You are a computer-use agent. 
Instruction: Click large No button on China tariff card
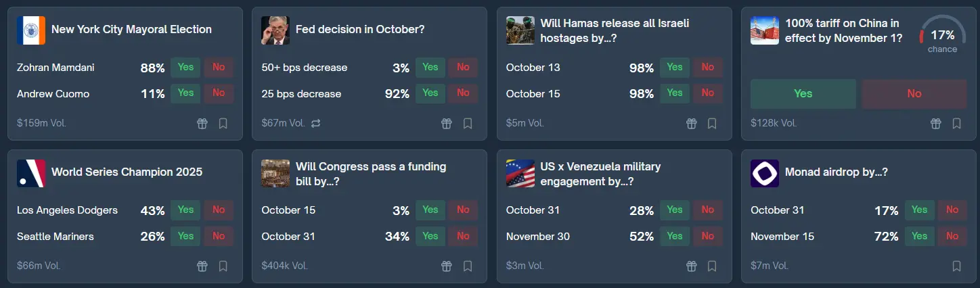(914, 94)
